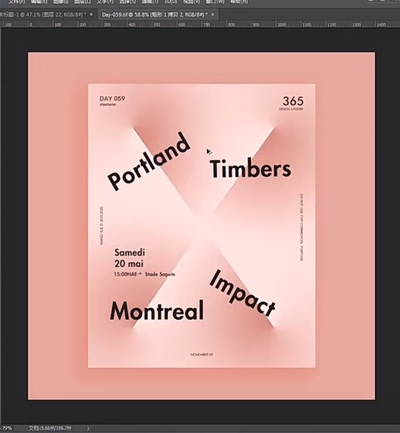The height and width of the screenshot is (433, 400).
Task: Click the Samedi 20 mai date text
Action: (x=129, y=258)
